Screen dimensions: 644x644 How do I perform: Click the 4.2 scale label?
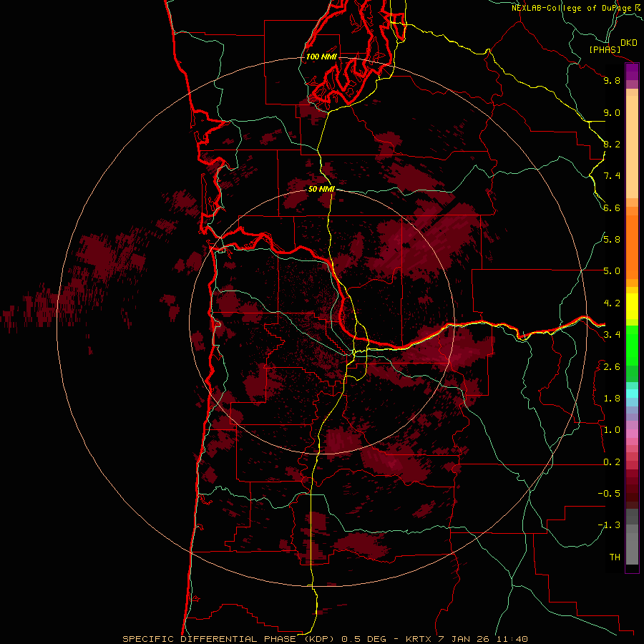612,303
